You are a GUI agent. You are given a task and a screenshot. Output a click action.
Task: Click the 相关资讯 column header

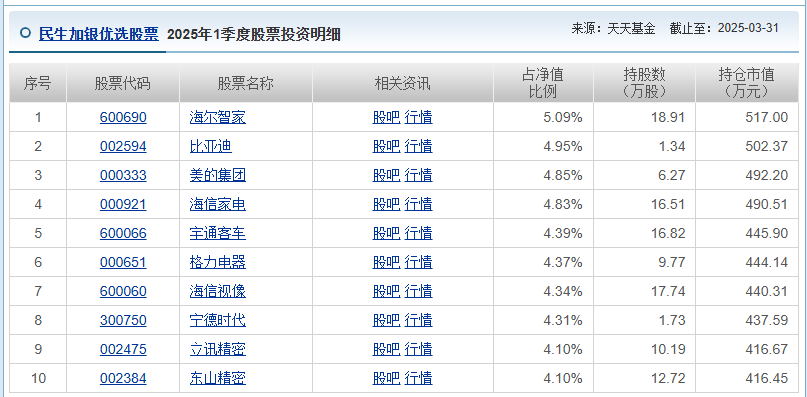[402, 83]
